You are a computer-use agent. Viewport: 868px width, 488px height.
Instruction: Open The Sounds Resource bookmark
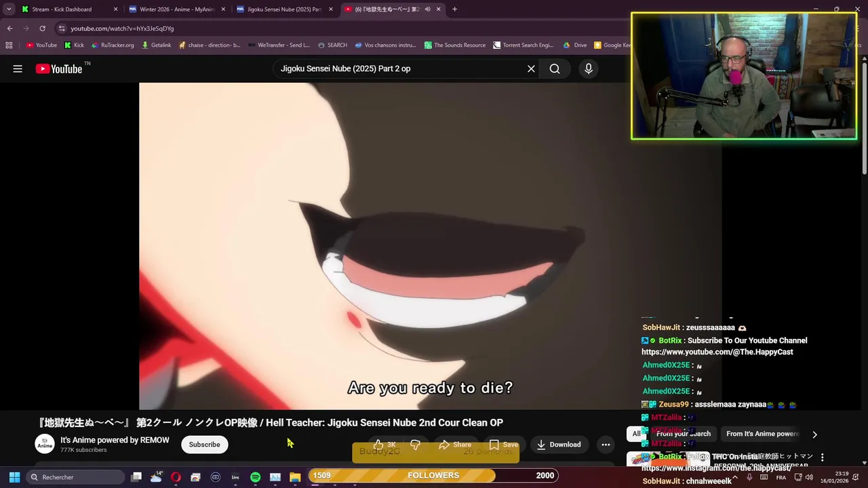pos(455,45)
